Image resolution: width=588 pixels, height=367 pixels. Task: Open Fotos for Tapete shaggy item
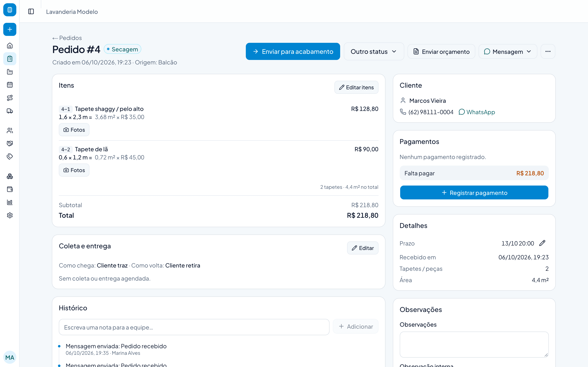(74, 130)
